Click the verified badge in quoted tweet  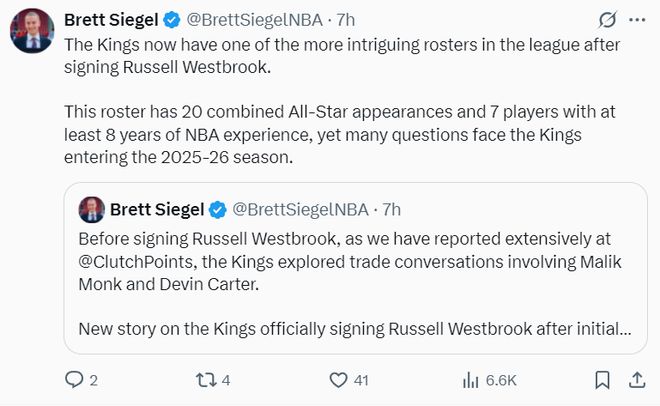(x=216, y=209)
